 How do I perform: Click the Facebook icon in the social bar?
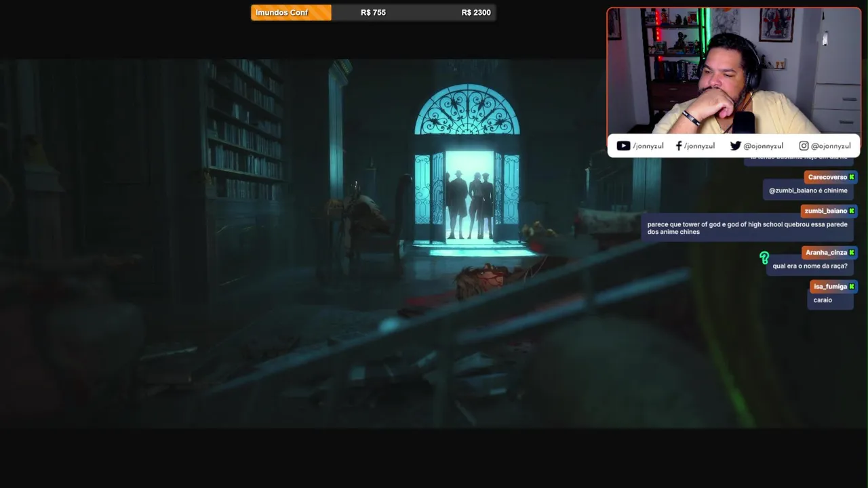(679, 146)
